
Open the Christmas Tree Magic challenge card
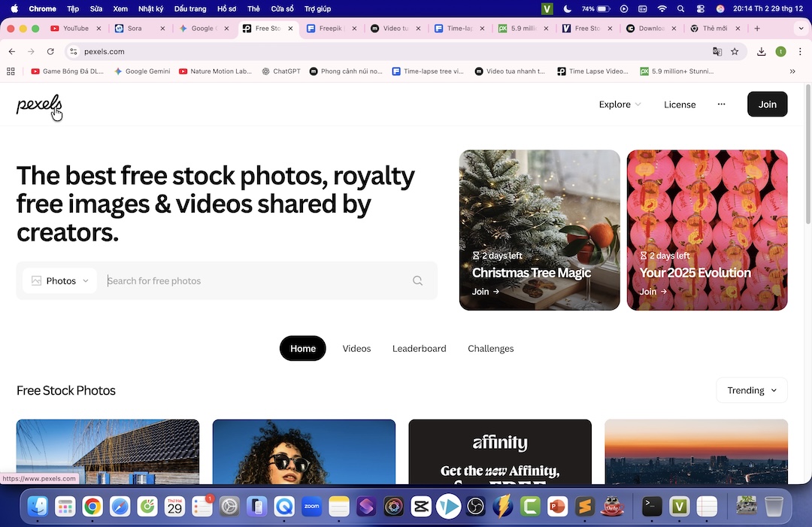pos(539,230)
